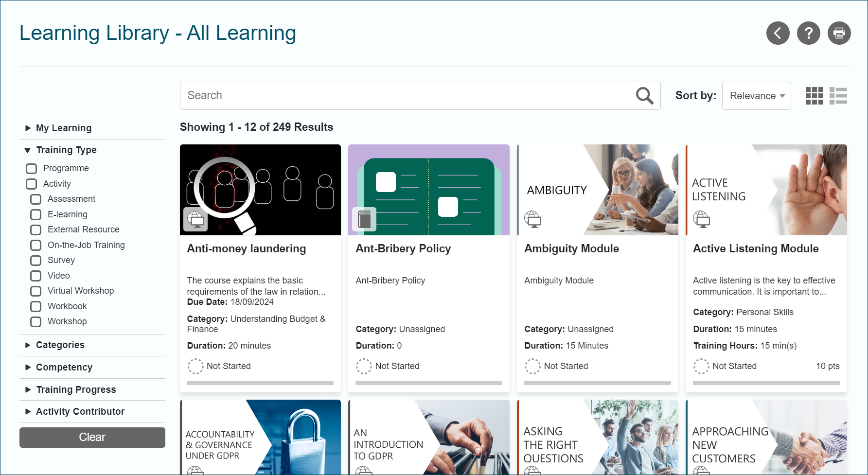Click progress bar on Anti-money laundering card
The image size is (868, 475).
click(260, 383)
